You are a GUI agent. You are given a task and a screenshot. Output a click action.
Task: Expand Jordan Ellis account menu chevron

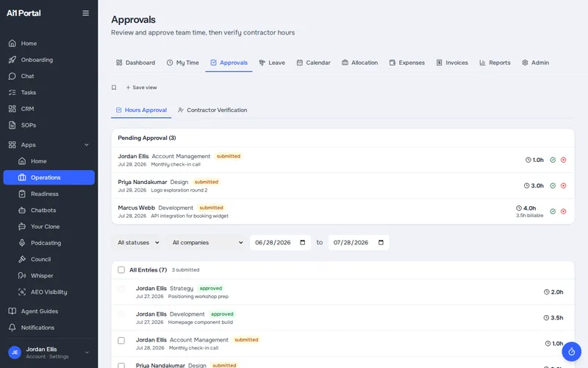[87, 353]
